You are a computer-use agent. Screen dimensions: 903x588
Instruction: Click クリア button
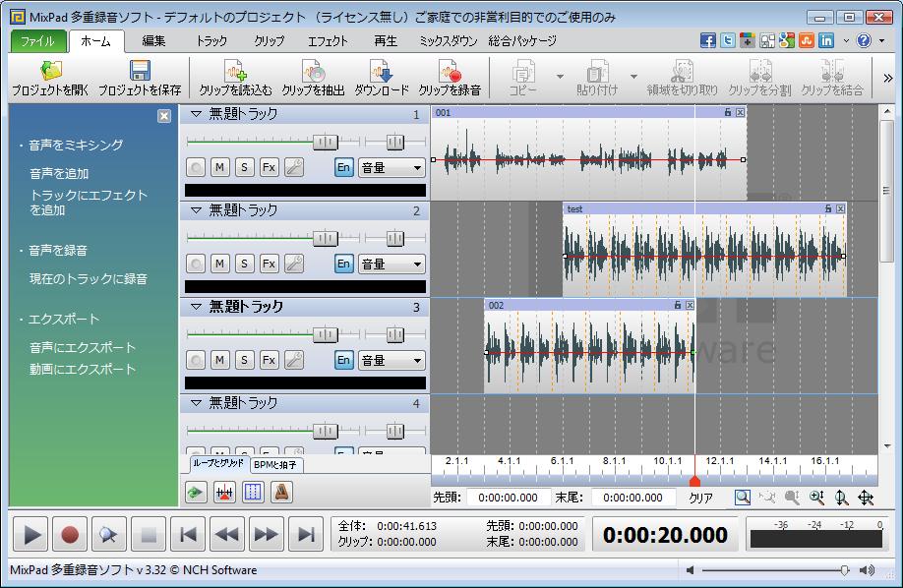coord(701,498)
